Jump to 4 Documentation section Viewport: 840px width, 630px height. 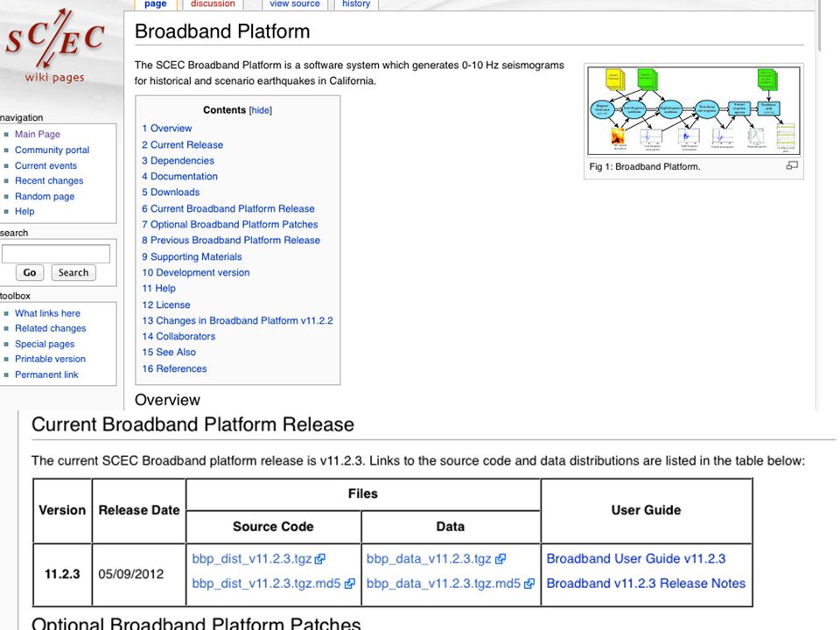(179, 176)
